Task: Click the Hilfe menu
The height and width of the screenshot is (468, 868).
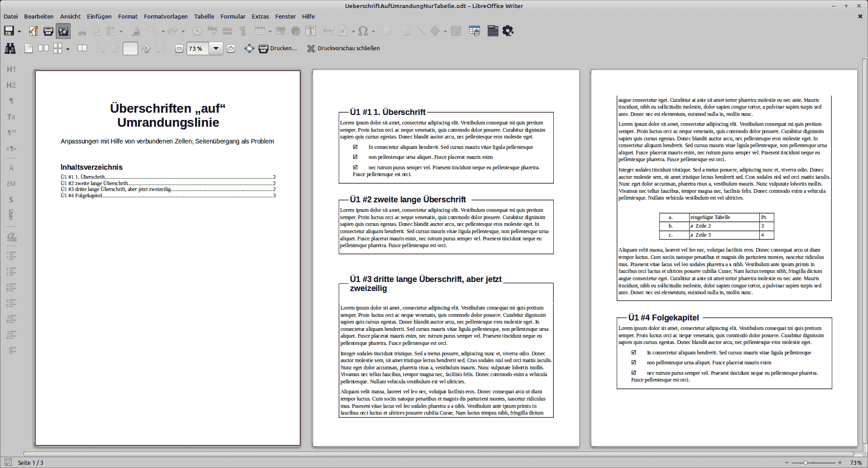Action: pyautogui.click(x=308, y=16)
